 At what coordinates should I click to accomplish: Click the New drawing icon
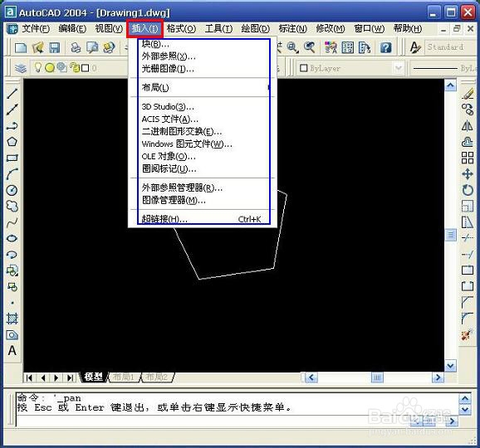point(21,47)
